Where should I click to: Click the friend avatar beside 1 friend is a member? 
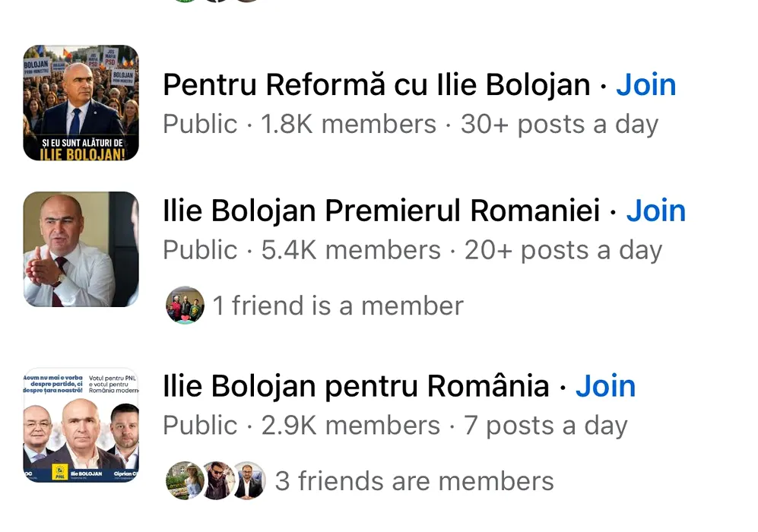coord(185,306)
